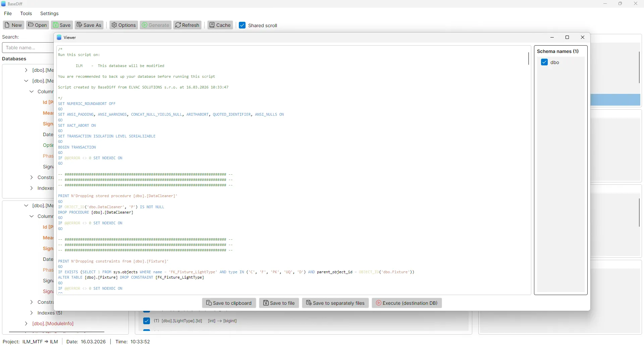The height and width of the screenshot is (346, 644).
Task: Click Execute (destination DB) button
Action: tap(407, 303)
